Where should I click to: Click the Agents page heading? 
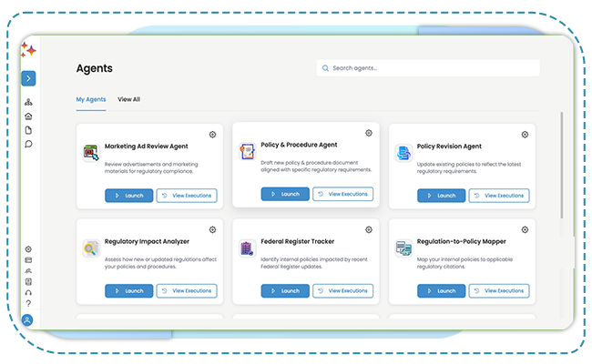pos(95,68)
